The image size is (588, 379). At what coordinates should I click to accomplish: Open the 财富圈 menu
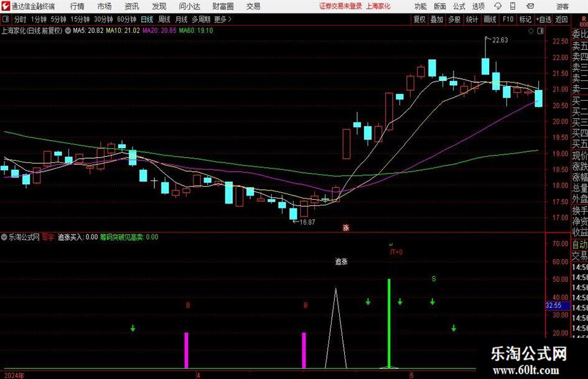click(x=223, y=6)
